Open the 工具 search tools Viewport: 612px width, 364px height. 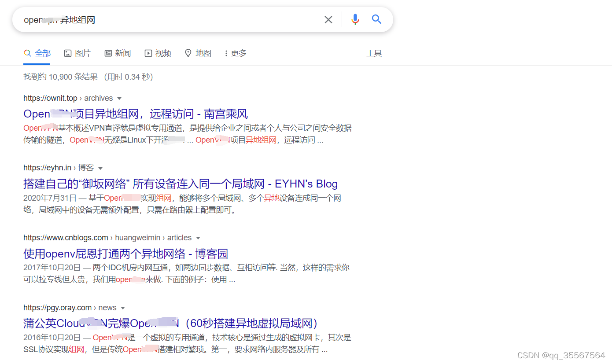point(374,53)
